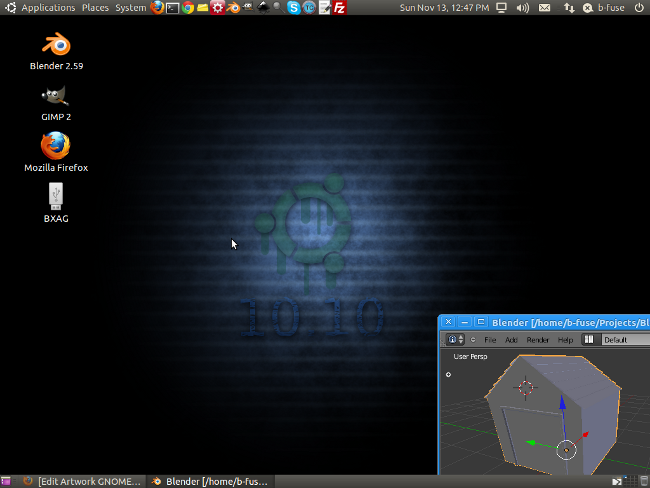Screen dimensions: 650x488
Task: Collapse Blender header menus with the small toggle
Action: coord(473,340)
